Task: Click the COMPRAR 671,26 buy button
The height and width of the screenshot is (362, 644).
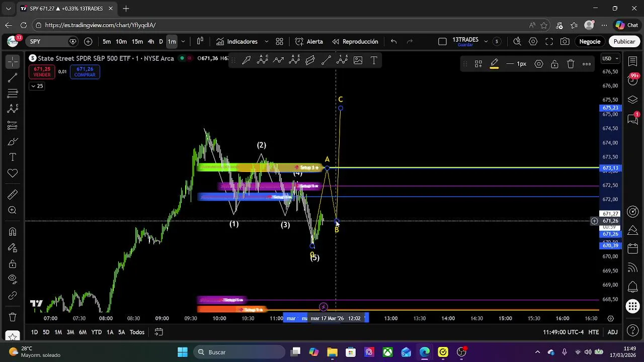Action: tap(85, 72)
